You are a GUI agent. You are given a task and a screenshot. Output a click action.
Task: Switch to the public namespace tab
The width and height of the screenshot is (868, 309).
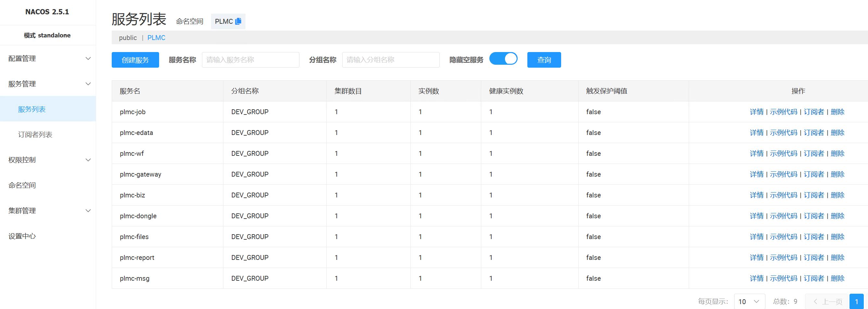click(x=128, y=38)
